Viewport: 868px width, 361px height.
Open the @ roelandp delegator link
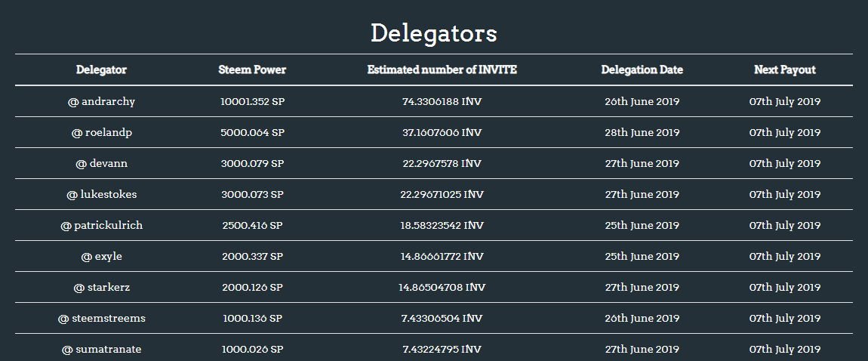pos(101,133)
